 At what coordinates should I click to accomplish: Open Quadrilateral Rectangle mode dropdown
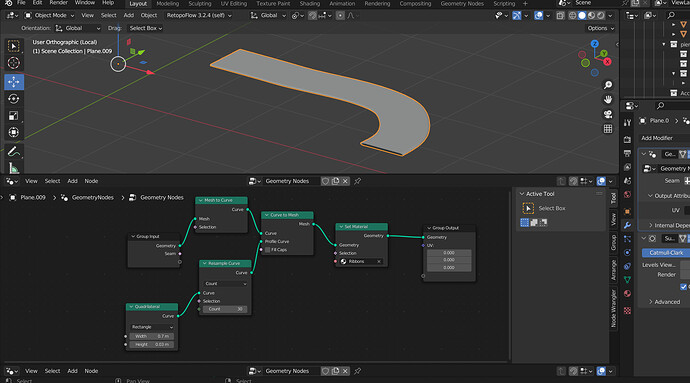tap(152, 327)
